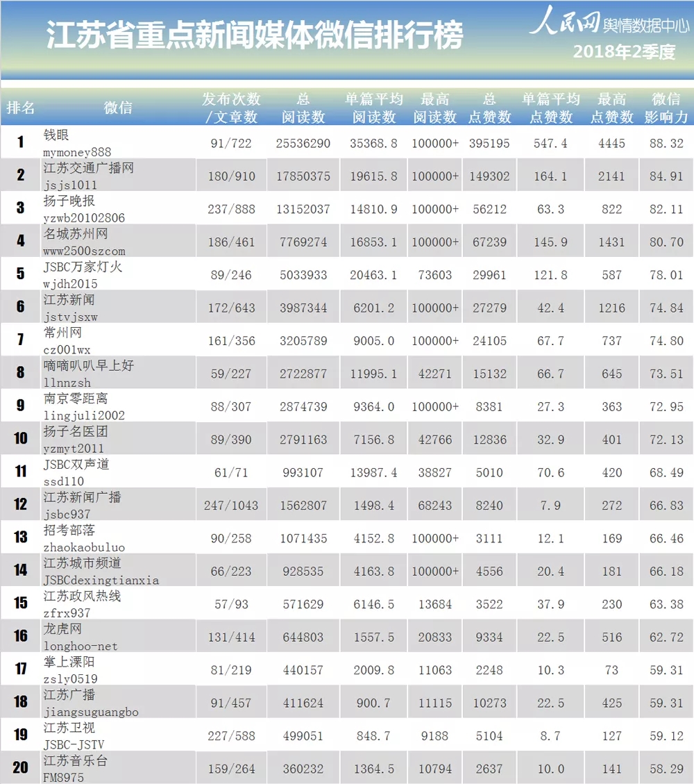Select 江苏交通广播网 account name

coord(88,168)
